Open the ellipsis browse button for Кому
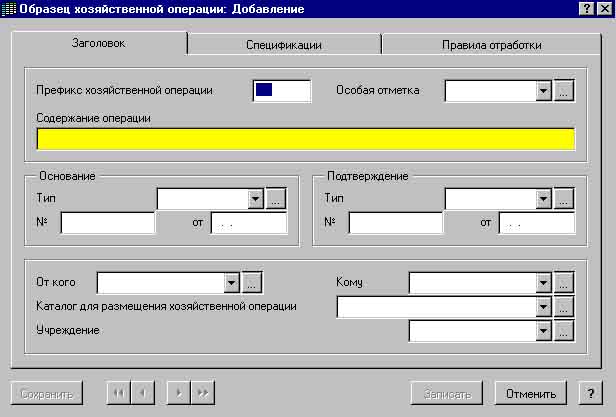This screenshot has width=616, height=417. 564,283
